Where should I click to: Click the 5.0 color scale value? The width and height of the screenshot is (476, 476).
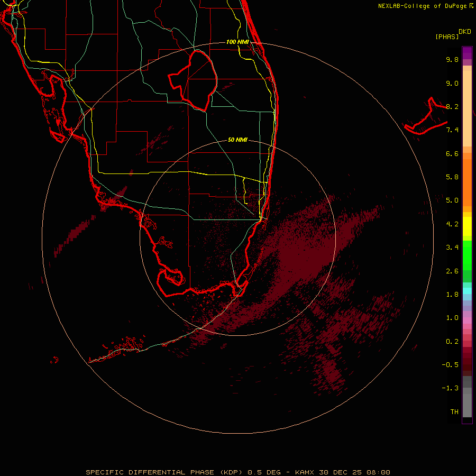click(452, 200)
